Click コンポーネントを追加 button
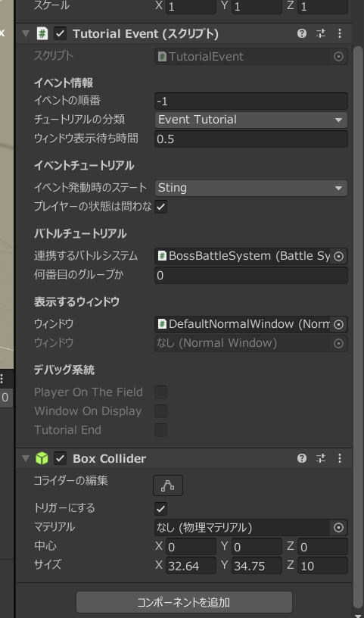This screenshot has width=364, height=618. 184,602
